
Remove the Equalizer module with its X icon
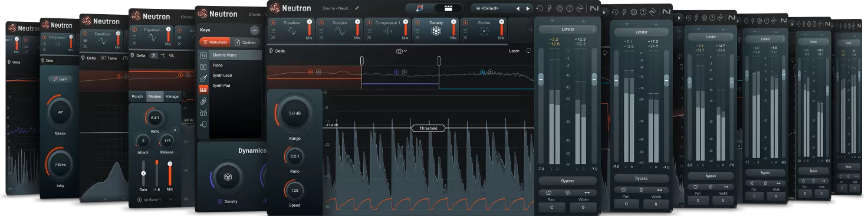273,37
